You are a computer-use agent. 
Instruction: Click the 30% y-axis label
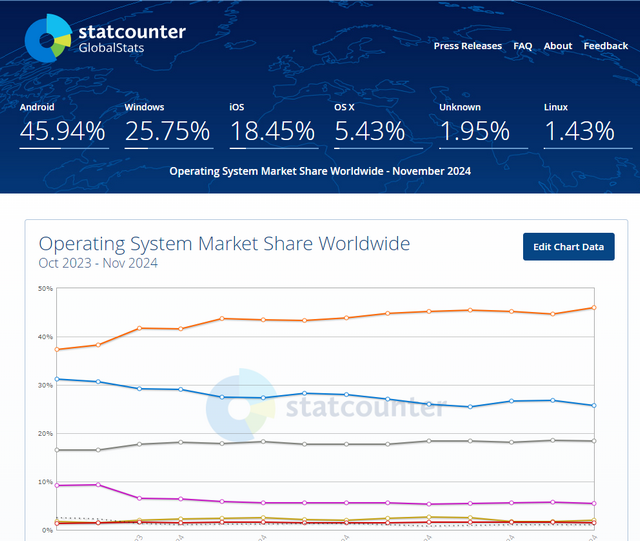[x=45, y=385]
